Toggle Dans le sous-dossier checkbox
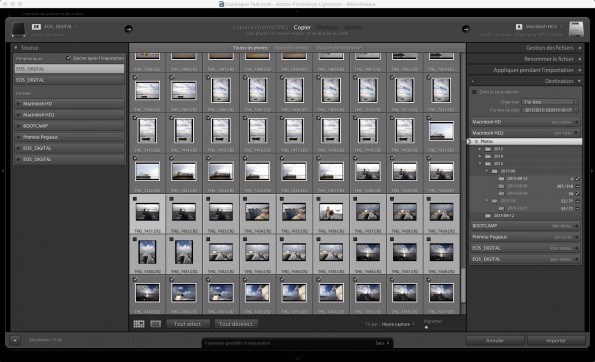 point(474,92)
